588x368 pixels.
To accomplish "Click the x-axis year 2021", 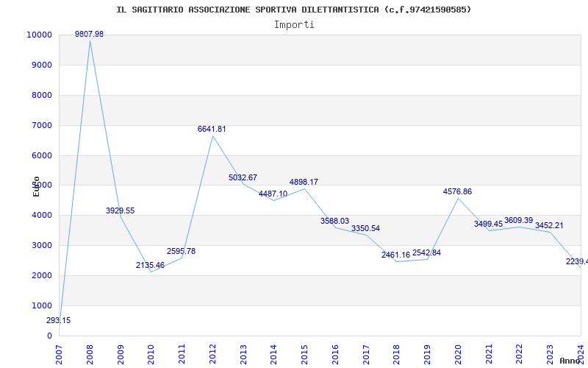I will coord(489,355).
